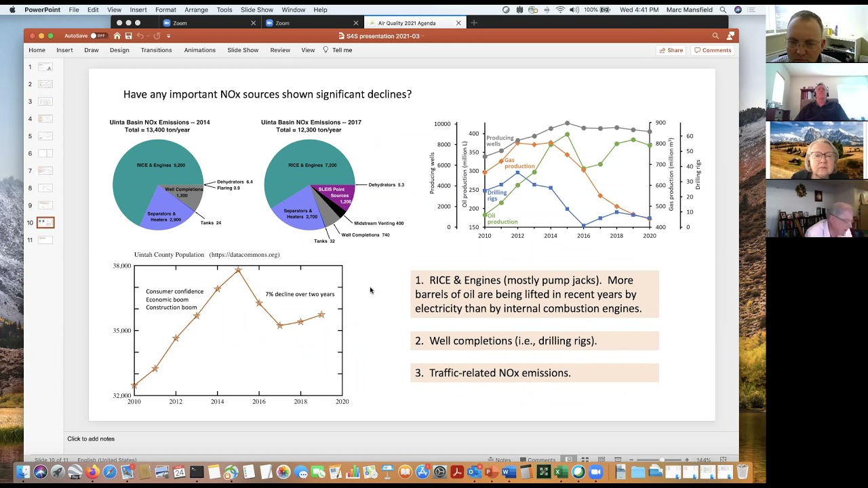Toggle Notes pane in status bar
Image resolution: width=868 pixels, height=488 pixels.
(499, 460)
